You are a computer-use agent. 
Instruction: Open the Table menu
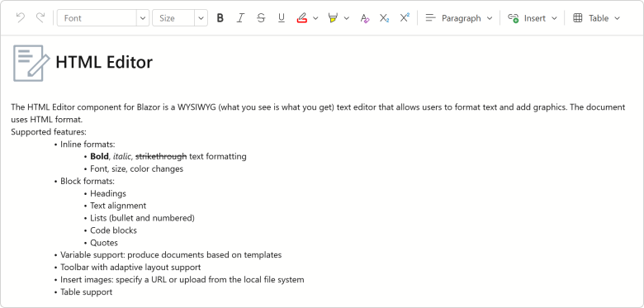(596, 18)
